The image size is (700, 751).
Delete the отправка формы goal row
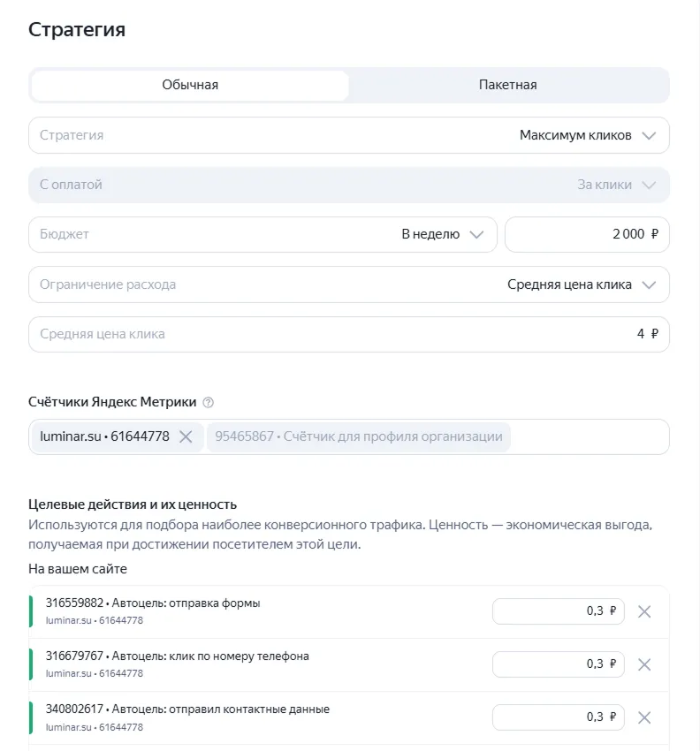[x=644, y=611]
